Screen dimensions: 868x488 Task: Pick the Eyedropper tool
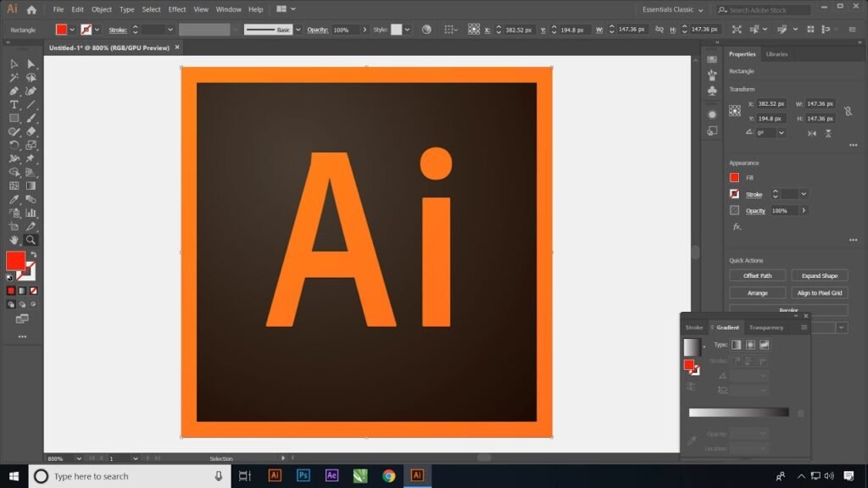pos(14,199)
